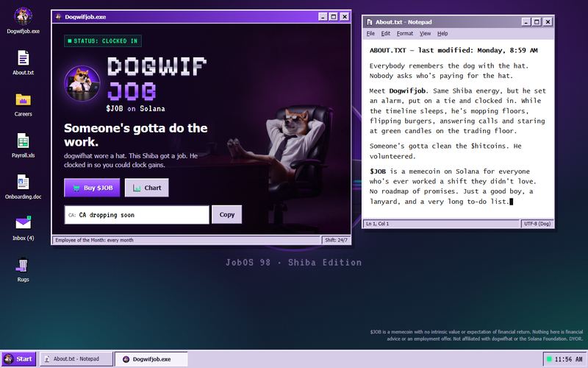The image size is (588, 368).
Task: Minimize the Dogwifjob.exe window
Action: [323, 16]
